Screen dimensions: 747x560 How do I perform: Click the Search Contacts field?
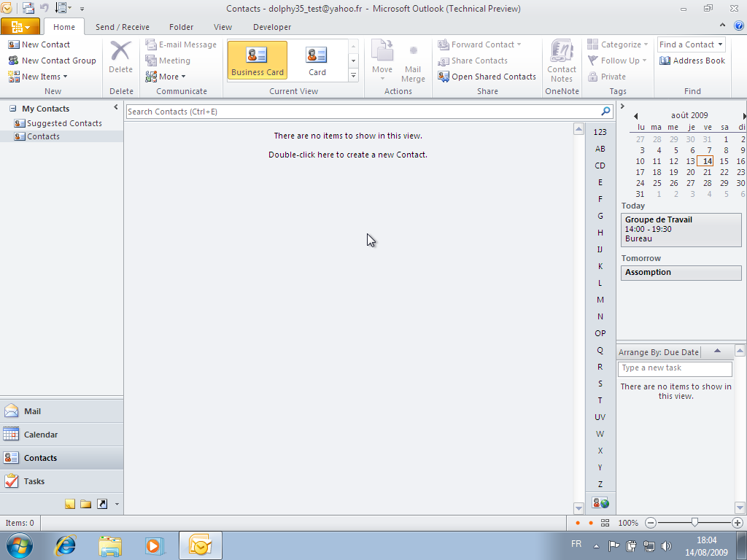pyautogui.click(x=362, y=112)
